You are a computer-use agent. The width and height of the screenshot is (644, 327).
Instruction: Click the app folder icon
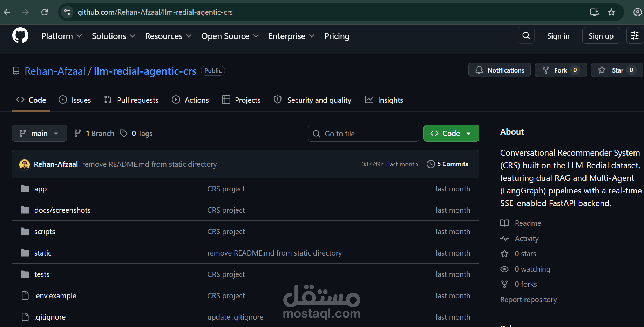coord(25,189)
